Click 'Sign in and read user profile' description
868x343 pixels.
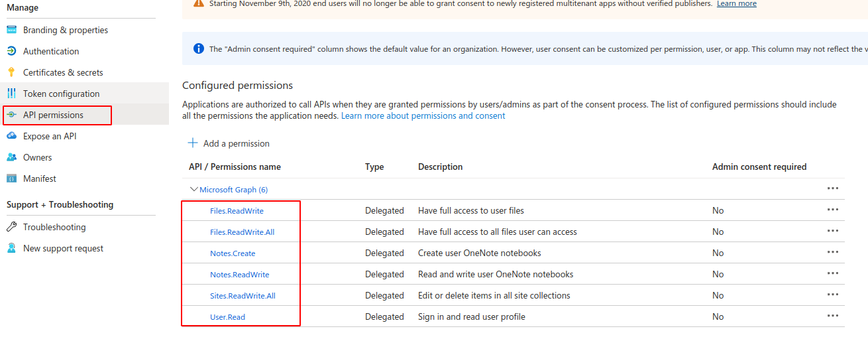point(472,316)
